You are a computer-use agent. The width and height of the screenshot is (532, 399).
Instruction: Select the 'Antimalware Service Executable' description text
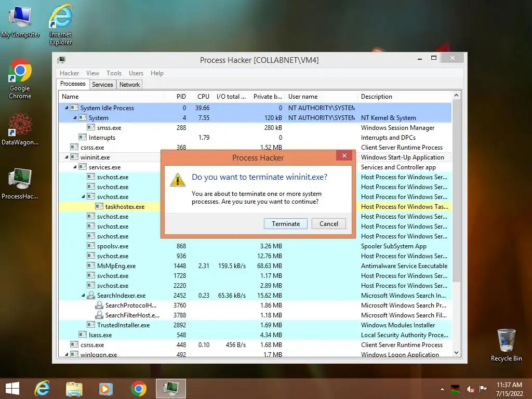[x=404, y=265]
